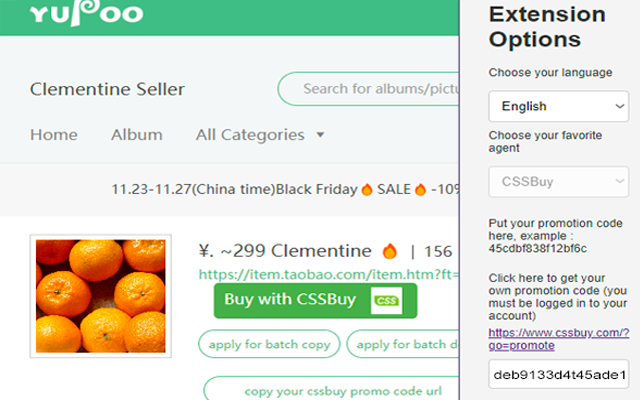640x400 pixels.
Task: Click copy your cssbuy promo code url
Action: coord(330,389)
